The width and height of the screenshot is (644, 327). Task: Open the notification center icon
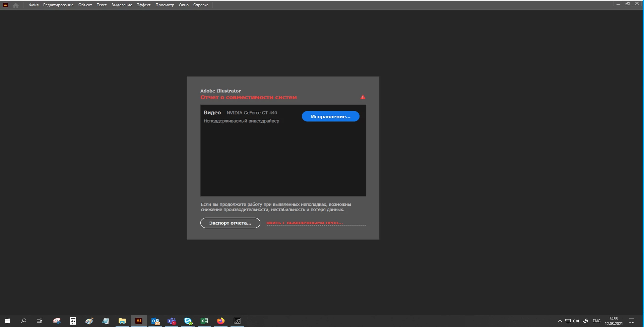632,321
